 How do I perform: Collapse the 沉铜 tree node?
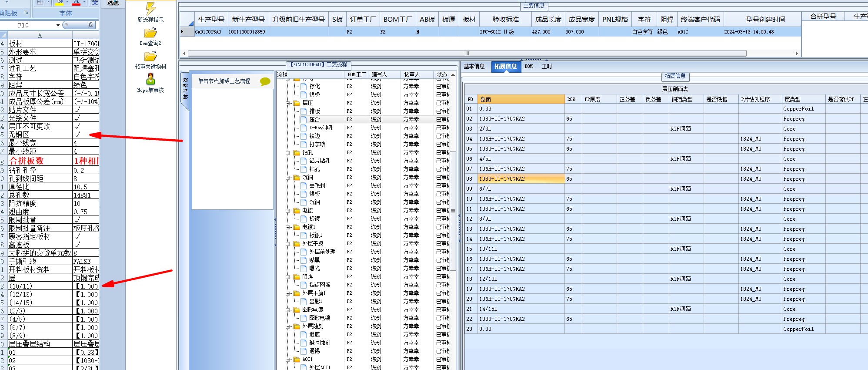coord(288,178)
